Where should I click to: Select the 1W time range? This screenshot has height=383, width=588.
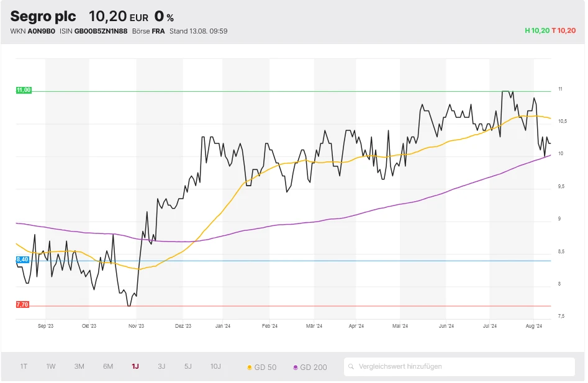(x=51, y=366)
